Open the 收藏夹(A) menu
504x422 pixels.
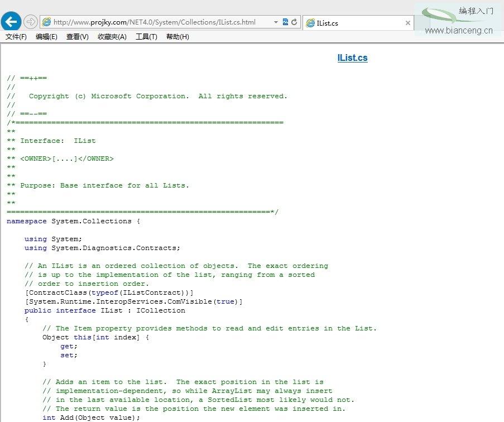click(112, 37)
